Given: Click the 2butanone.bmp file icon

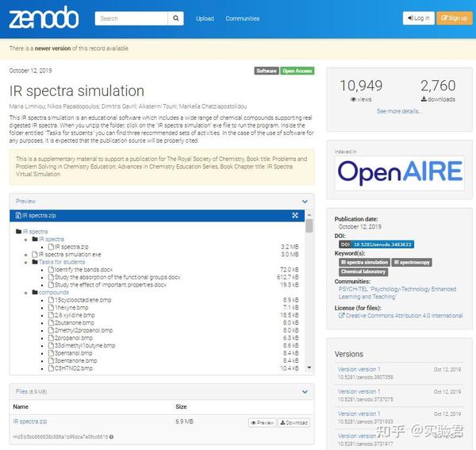Looking at the screenshot, I should click(x=51, y=322).
